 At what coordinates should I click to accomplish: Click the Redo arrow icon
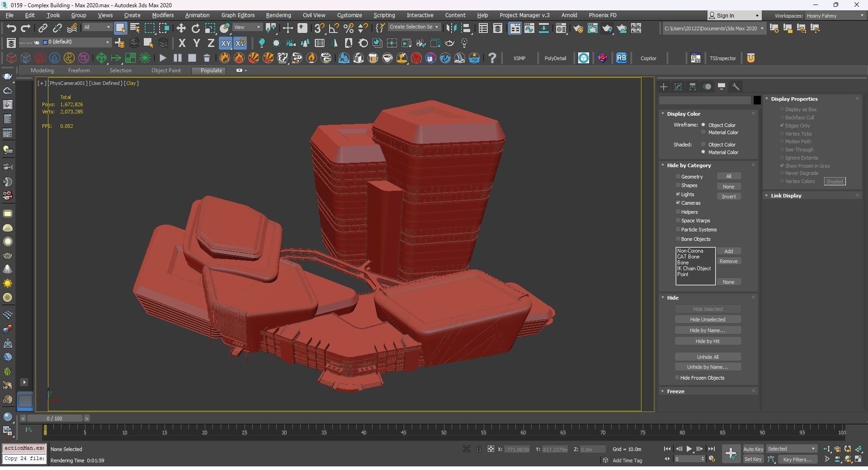tap(26, 28)
